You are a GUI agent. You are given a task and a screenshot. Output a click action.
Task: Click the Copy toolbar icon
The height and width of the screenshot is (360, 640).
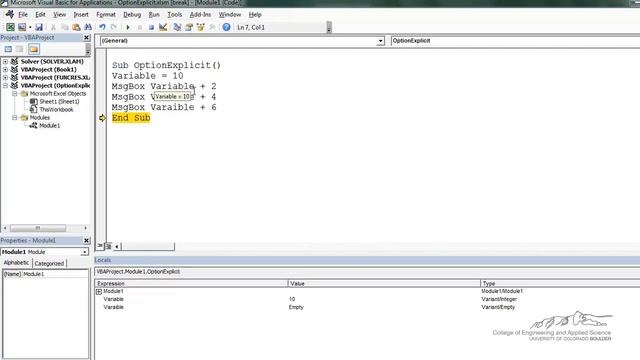tap(64, 27)
